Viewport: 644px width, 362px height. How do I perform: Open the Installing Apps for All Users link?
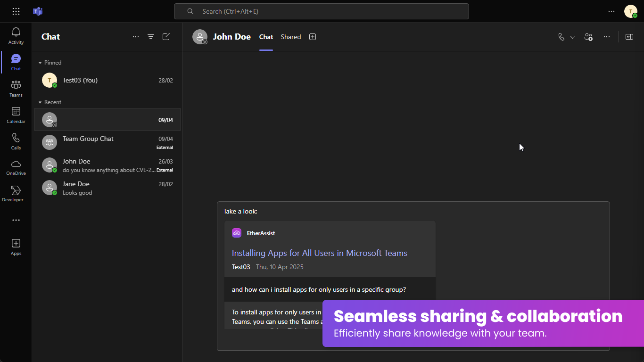click(x=320, y=253)
